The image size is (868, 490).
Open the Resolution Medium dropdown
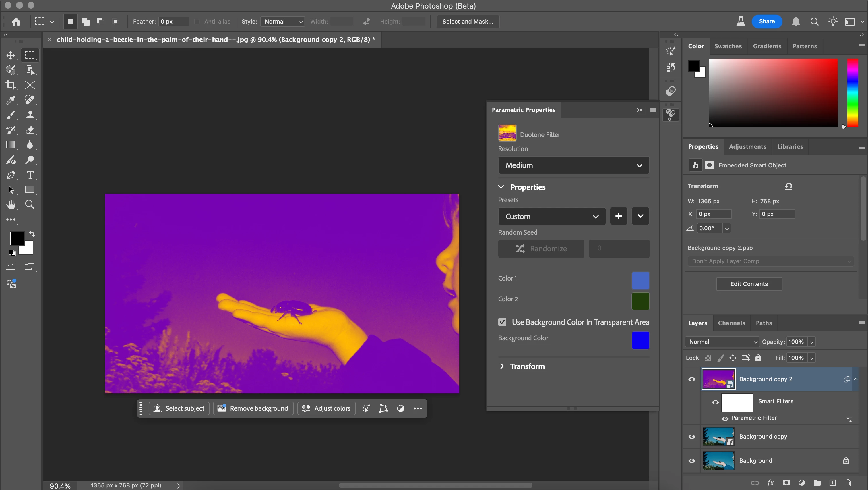[573, 165]
